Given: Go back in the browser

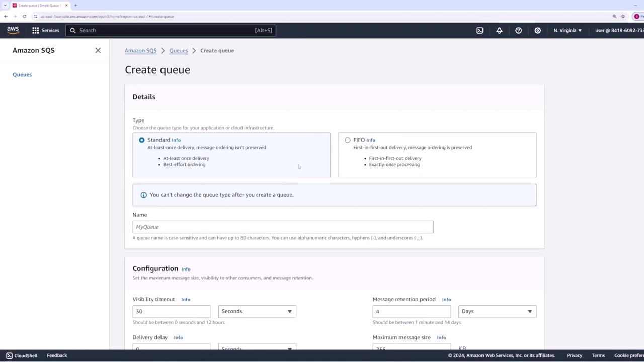Looking at the screenshot, I should point(6,16).
